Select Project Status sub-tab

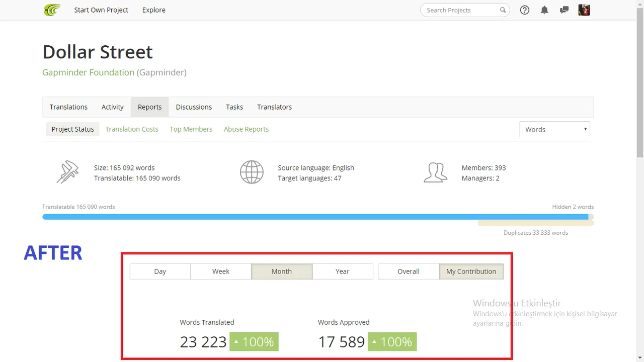[73, 129]
